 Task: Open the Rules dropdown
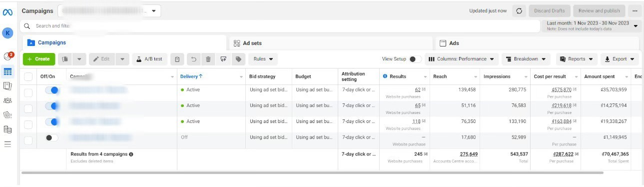tap(263, 59)
